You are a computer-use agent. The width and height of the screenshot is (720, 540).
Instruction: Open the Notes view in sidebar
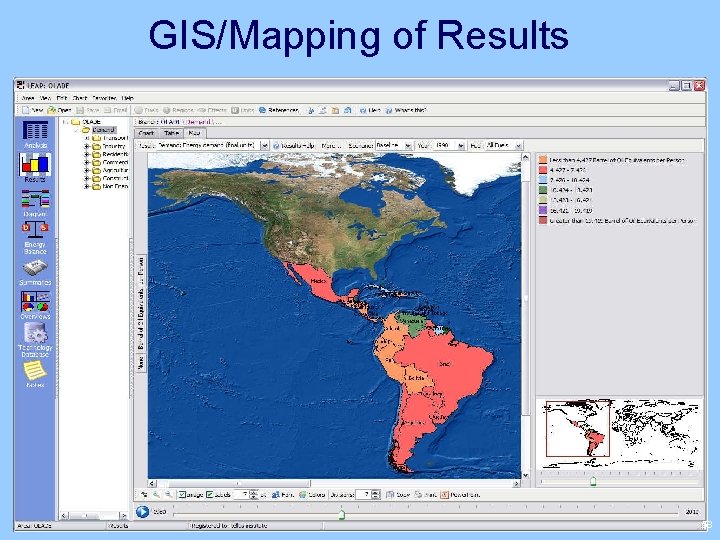pos(35,374)
